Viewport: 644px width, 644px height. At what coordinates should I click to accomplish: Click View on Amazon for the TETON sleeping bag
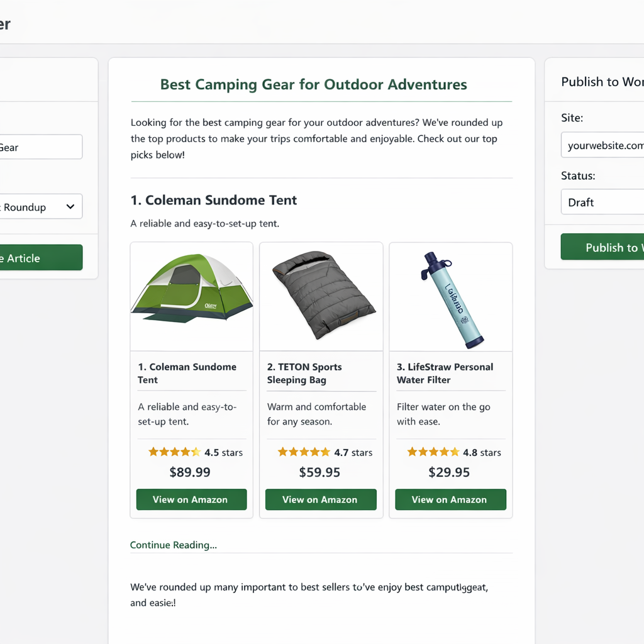click(x=321, y=499)
